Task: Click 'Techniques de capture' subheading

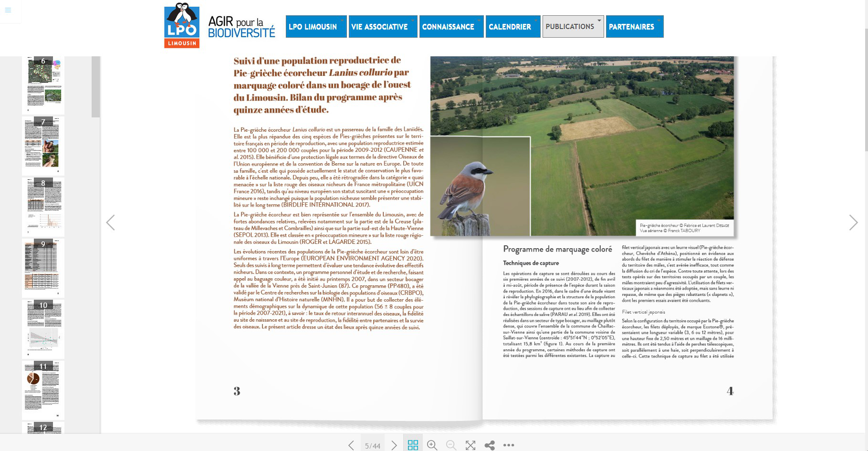Action: tap(531, 263)
